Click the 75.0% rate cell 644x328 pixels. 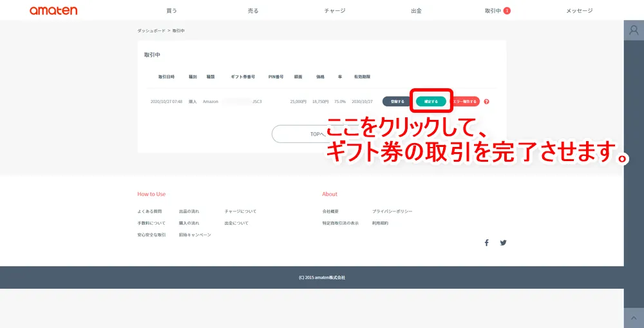(339, 102)
